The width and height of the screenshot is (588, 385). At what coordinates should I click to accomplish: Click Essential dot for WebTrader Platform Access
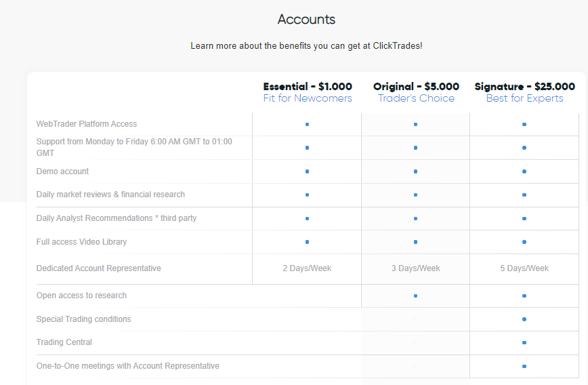(x=307, y=124)
